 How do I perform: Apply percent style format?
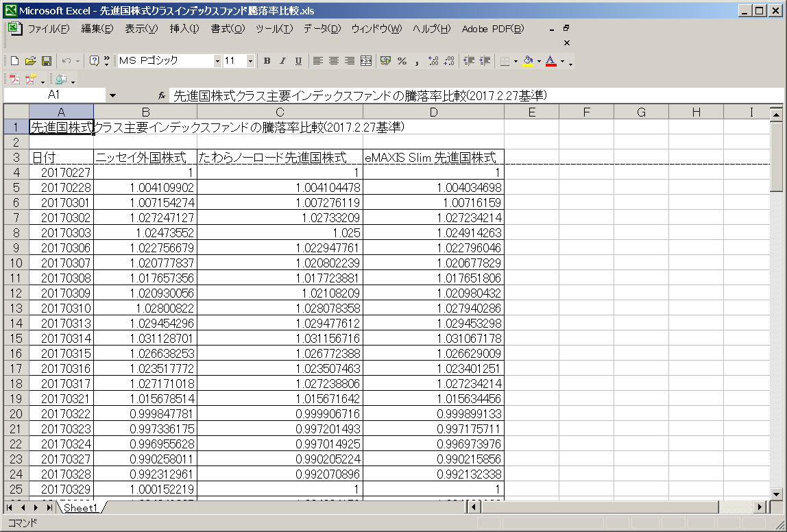pyautogui.click(x=402, y=61)
